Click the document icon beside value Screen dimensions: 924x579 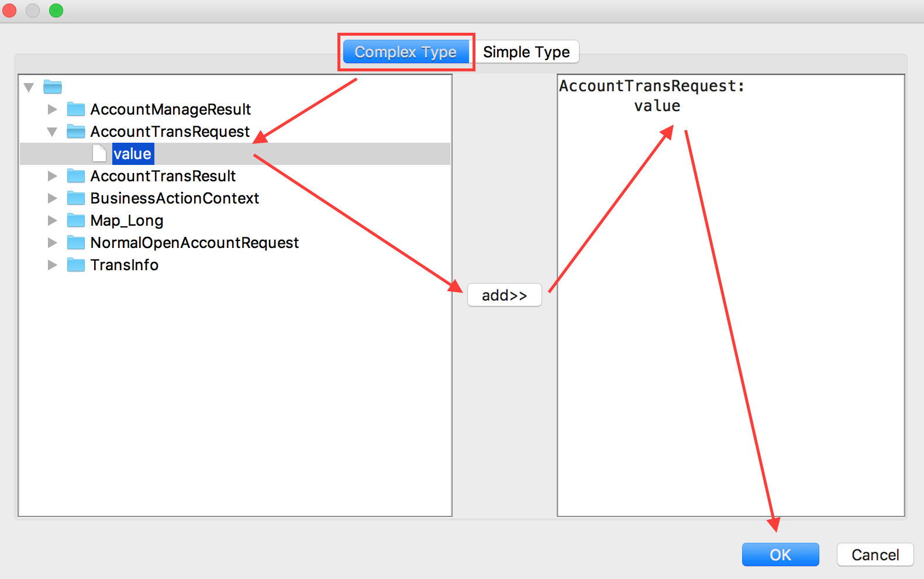click(98, 153)
